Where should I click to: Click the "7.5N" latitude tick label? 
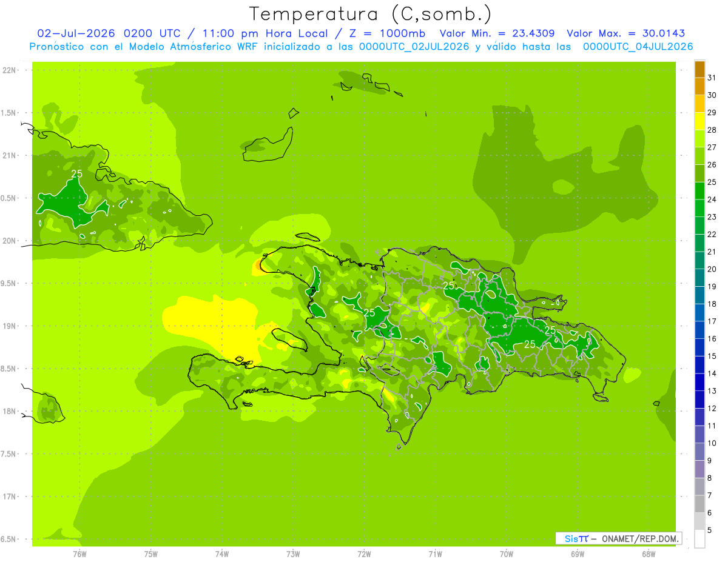[x=9, y=455]
